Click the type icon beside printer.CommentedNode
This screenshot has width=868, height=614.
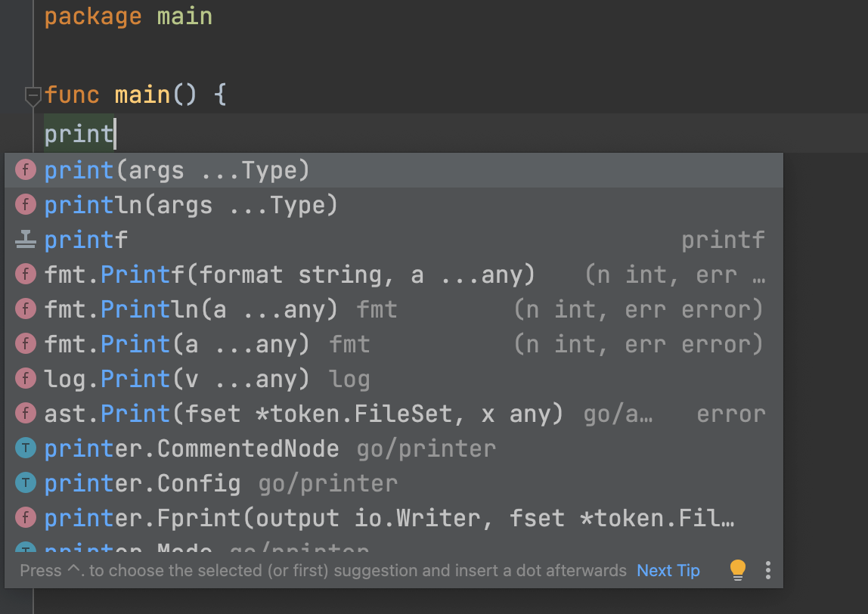(26, 449)
